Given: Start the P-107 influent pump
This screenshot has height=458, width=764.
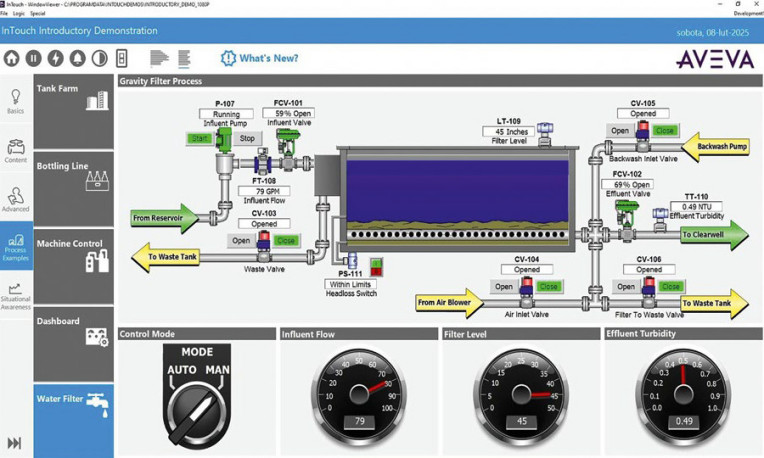Looking at the screenshot, I should coord(199,138).
